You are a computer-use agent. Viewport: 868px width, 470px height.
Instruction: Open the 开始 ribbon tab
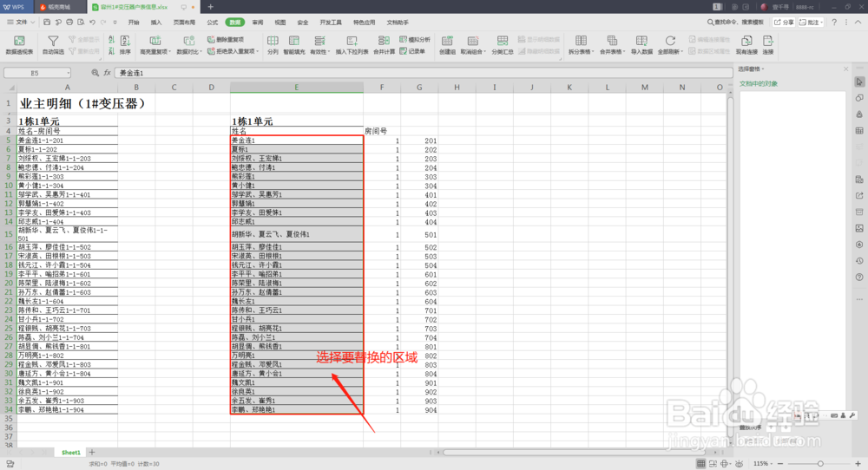(134, 23)
